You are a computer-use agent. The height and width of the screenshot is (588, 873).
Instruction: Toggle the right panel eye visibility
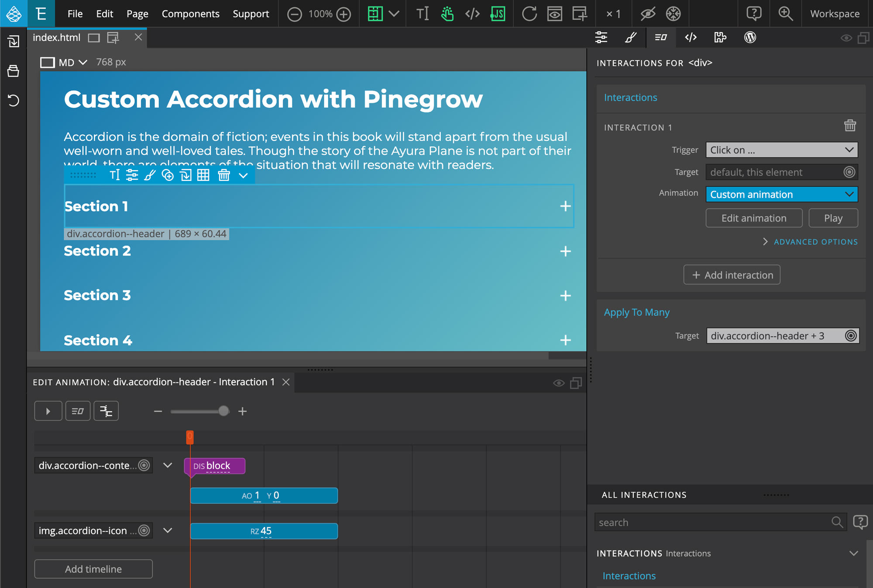(846, 38)
